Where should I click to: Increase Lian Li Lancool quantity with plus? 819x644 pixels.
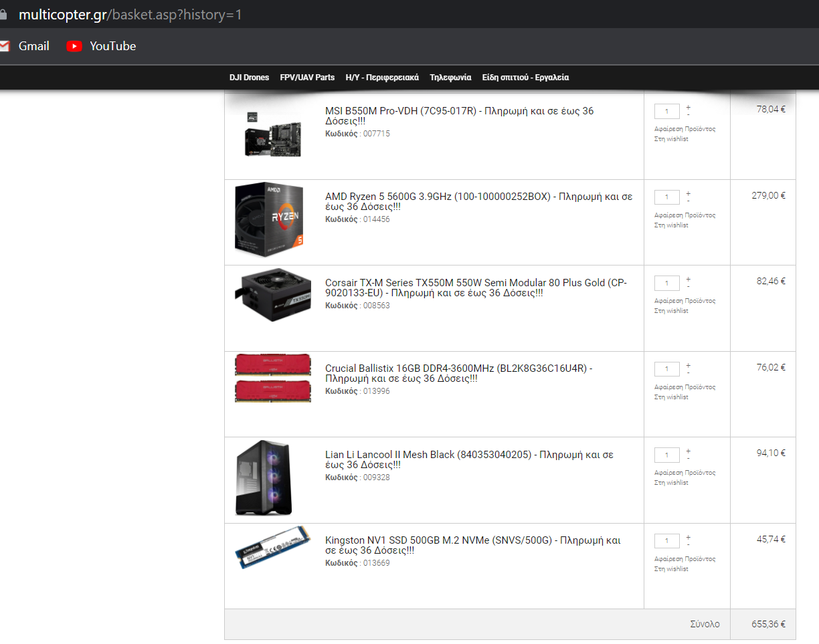click(688, 451)
